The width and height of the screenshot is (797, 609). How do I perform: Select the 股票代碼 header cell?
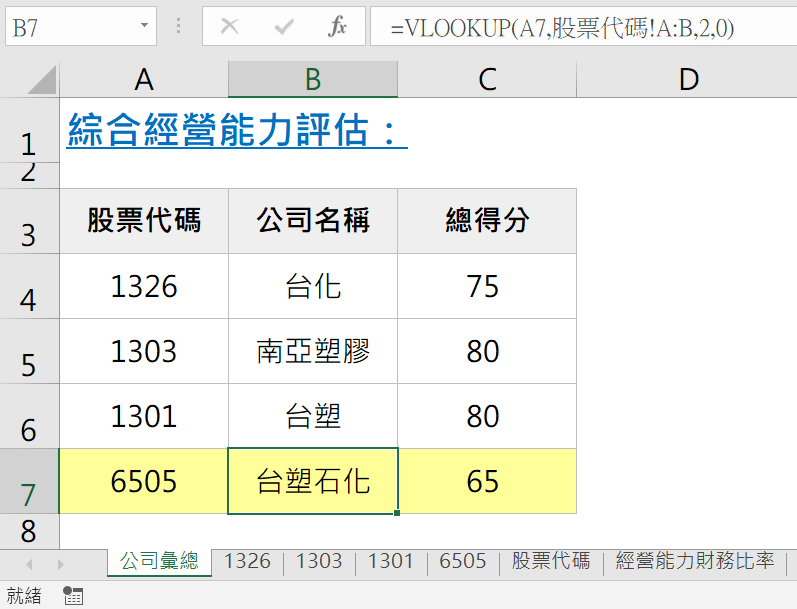tap(144, 221)
